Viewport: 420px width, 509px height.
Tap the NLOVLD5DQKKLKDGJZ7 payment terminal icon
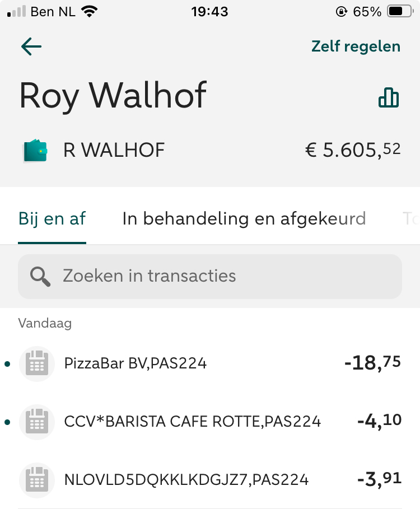tap(37, 480)
